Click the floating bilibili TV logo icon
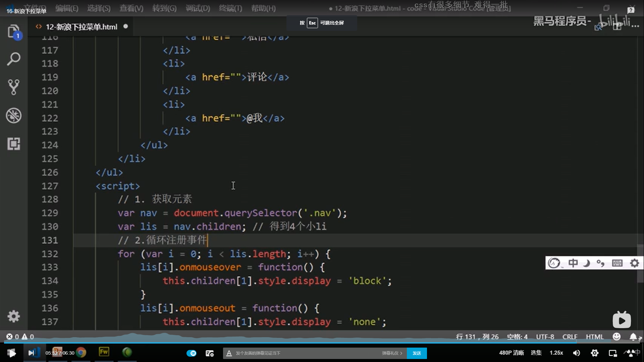This screenshot has height=362, width=644. pyautogui.click(x=622, y=320)
